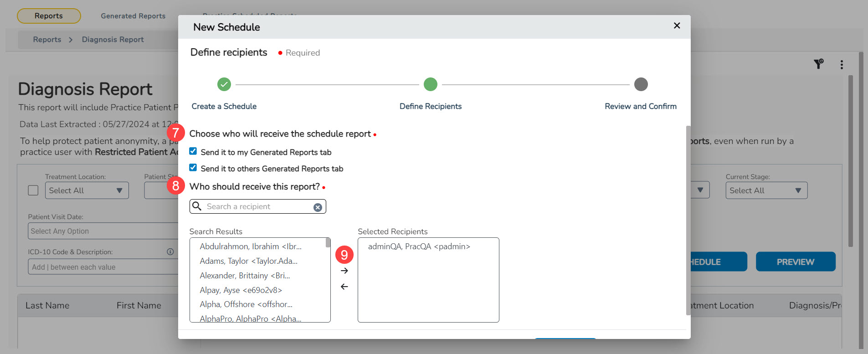Click the ICD-10 Code info icon

(x=170, y=251)
